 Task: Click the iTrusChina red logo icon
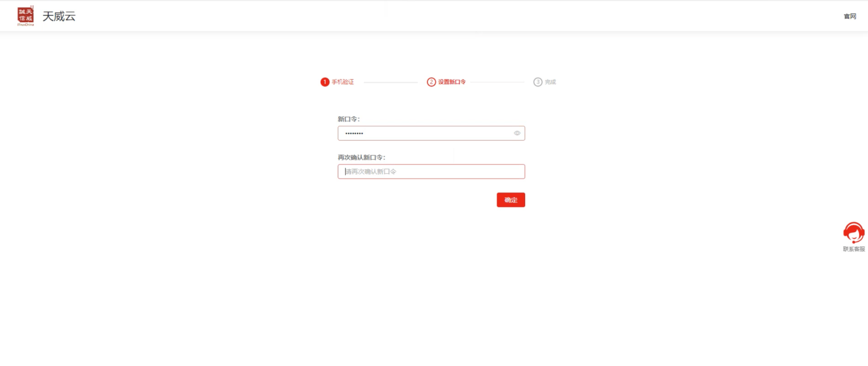(x=26, y=16)
